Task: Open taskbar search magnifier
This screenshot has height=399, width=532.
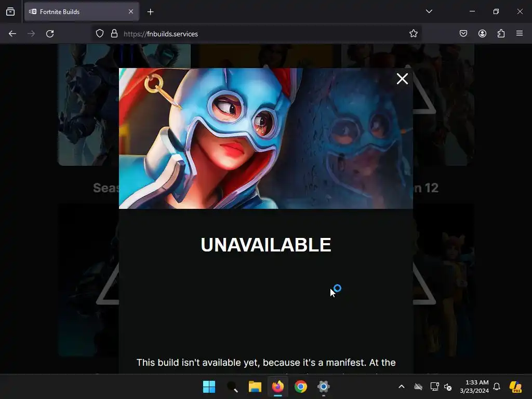Action: tap(232, 387)
